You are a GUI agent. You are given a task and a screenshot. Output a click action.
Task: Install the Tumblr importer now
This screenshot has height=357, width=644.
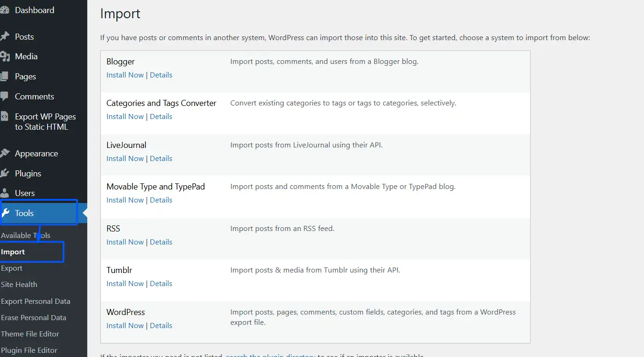[x=125, y=284]
